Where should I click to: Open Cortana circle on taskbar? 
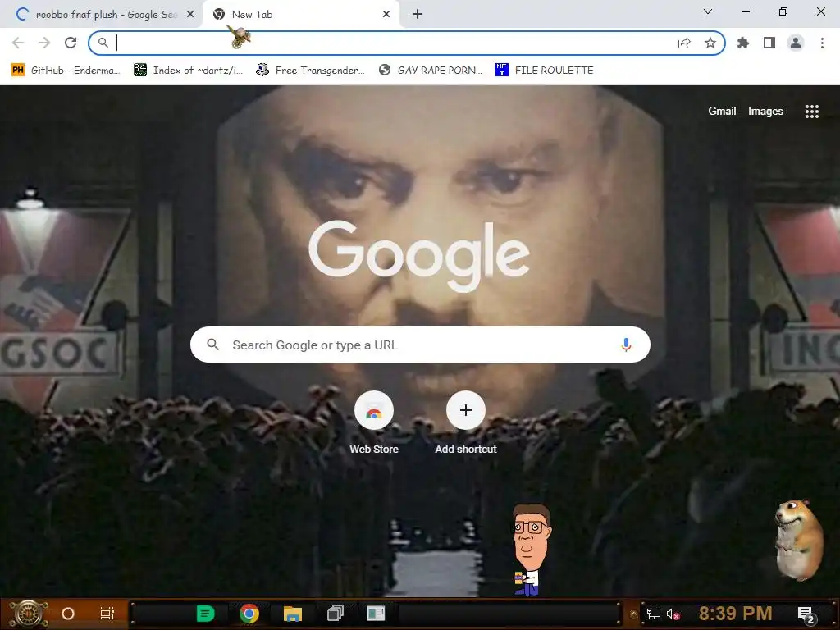(68, 614)
